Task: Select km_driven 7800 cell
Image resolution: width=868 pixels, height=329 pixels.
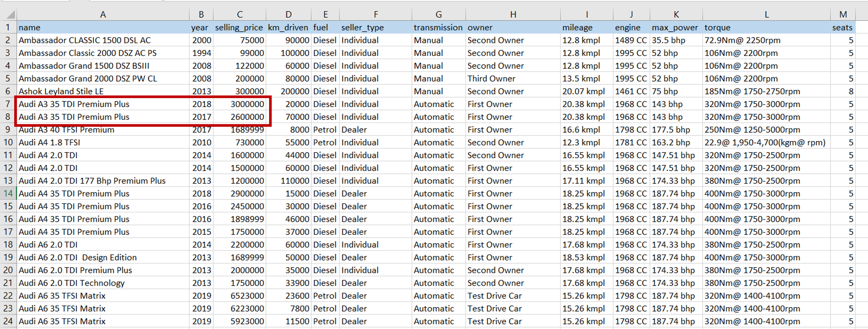Action: [289, 309]
